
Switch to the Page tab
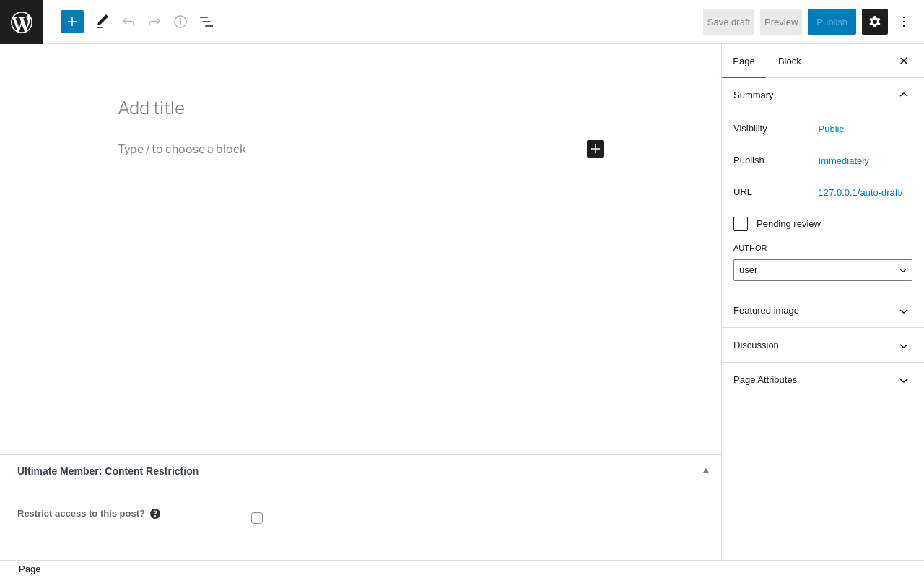click(744, 61)
